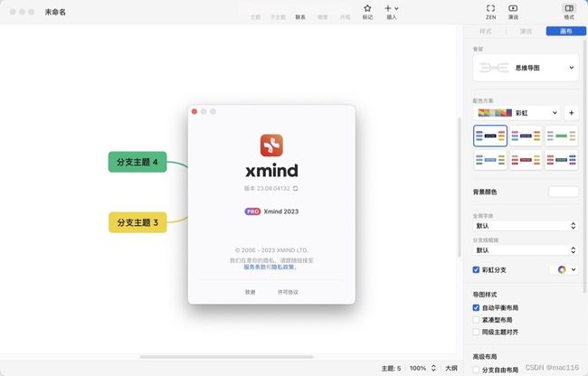
Task: Open the 全局字体 global font dropdown
Action: click(x=526, y=226)
